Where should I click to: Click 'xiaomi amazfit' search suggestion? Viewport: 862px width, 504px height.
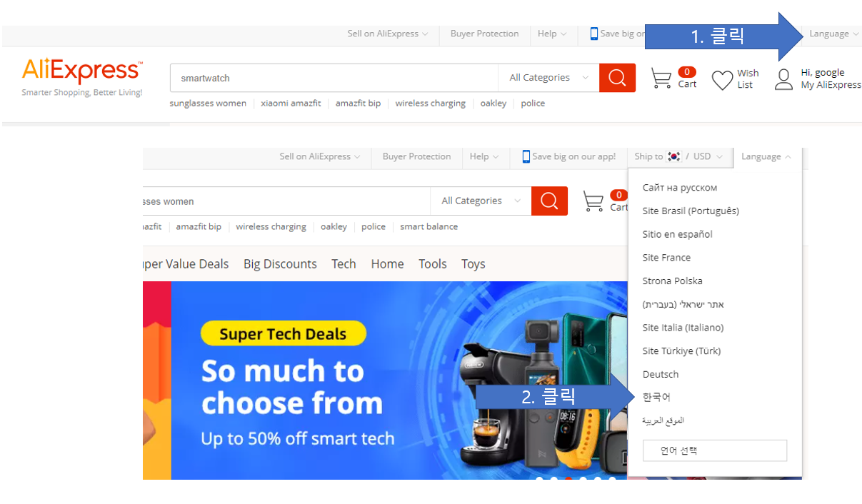[291, 104]
